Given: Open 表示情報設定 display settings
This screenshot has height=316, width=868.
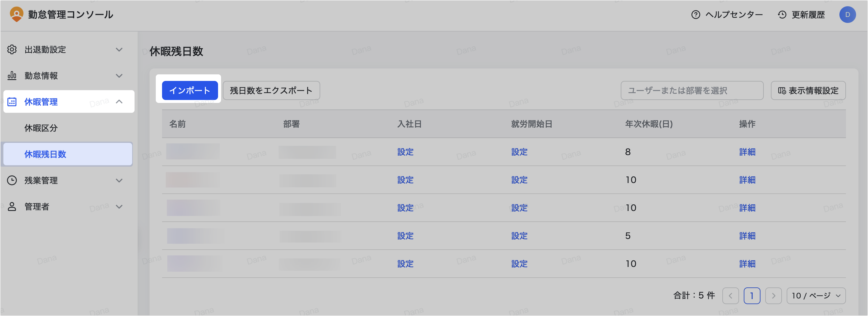Looking at the screenshot, I should point(808,90).
